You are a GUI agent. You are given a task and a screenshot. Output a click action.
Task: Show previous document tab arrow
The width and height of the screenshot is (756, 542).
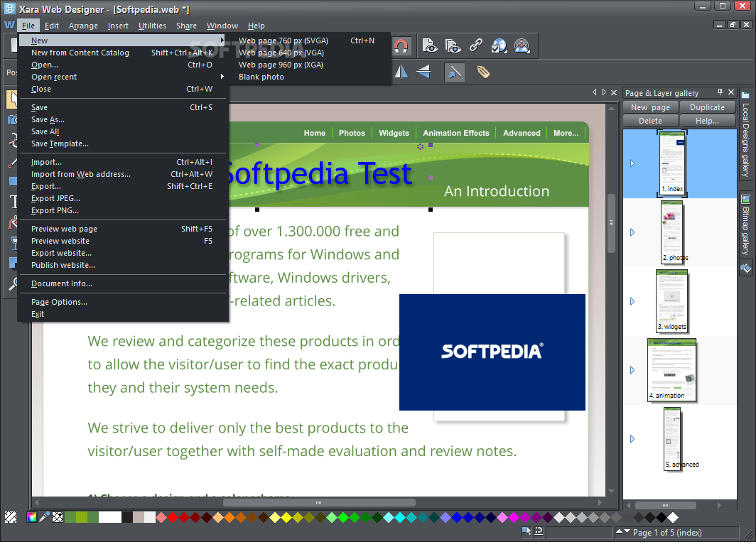[x=595, y=92]
